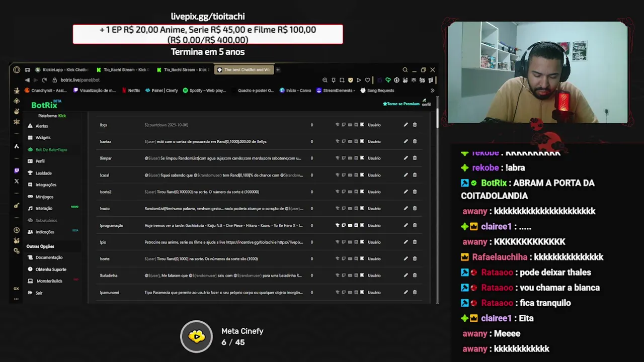The image size is (644, 362).
Task: Click Sair to log out
Action: [x=35, y=293]
